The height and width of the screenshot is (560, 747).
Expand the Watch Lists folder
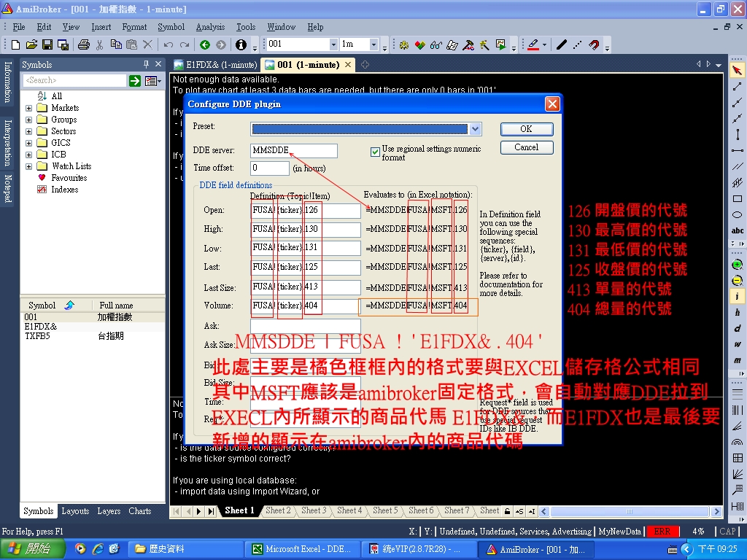coord(28,167)
